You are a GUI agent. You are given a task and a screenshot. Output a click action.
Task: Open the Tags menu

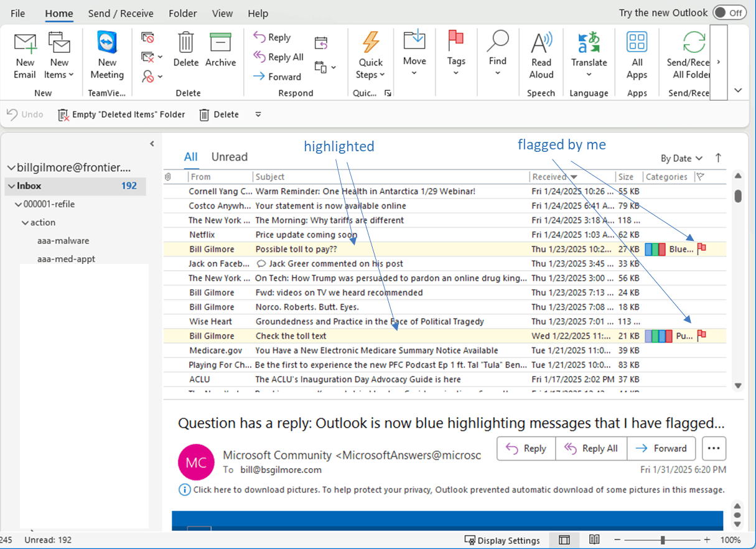tap(456, 53)
